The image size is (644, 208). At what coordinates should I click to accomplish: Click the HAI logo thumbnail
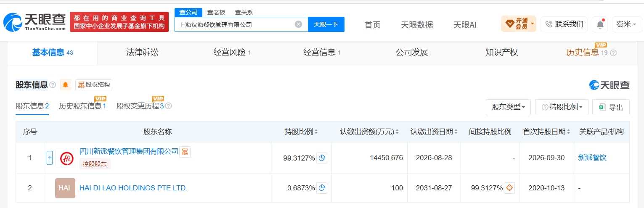click(65, 188)
